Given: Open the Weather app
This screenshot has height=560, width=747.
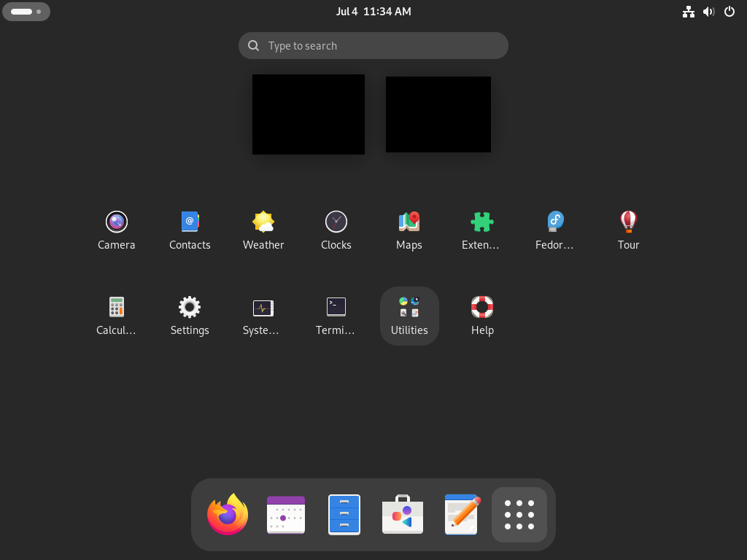Looking at the screenshot, I should (x=263, y=230).
